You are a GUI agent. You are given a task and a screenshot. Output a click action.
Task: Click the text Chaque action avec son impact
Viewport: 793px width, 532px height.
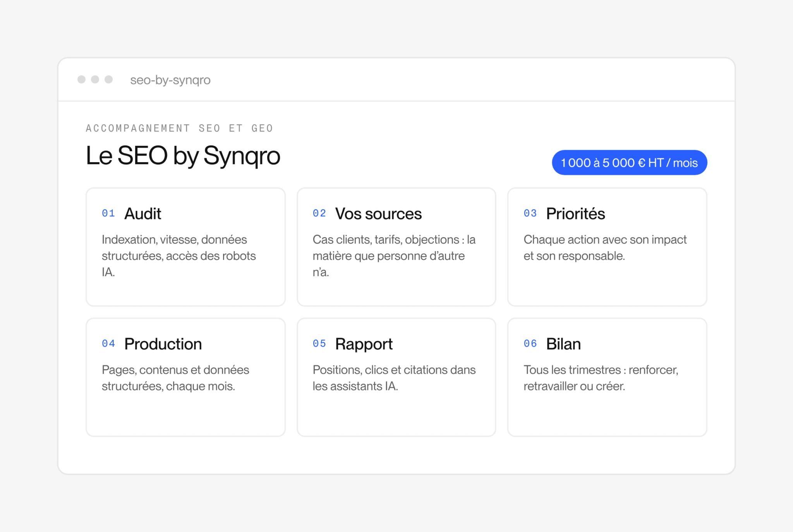(x=605, y=239)
